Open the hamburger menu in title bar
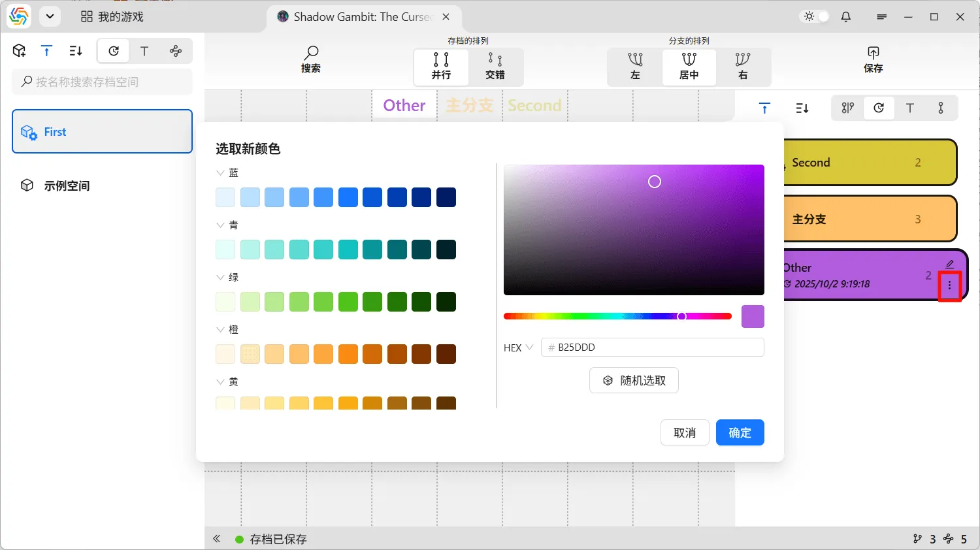The width and height of the screenshot is (980, 550). tap(881, 17)
